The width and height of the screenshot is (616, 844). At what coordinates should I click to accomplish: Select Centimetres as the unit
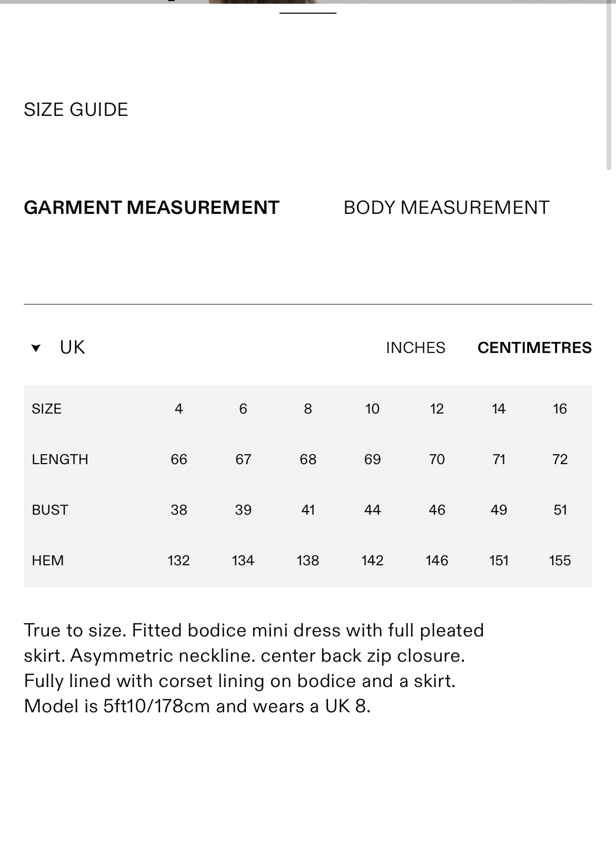534,348
